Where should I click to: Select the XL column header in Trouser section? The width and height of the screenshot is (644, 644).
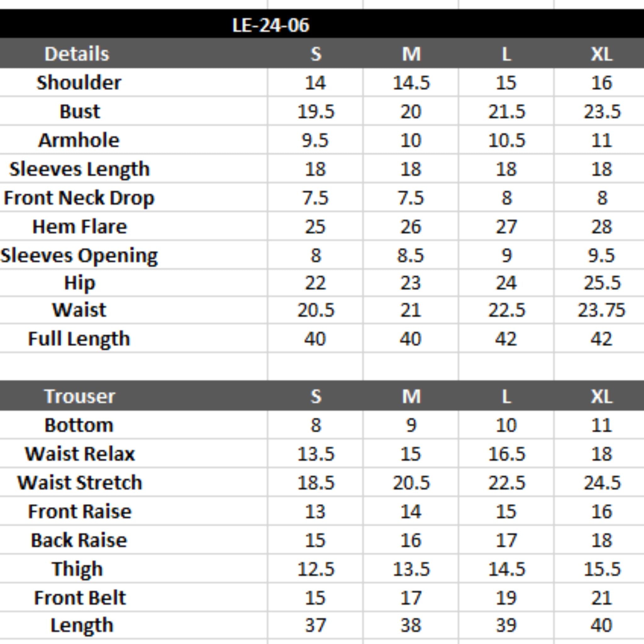pos(601,396)
